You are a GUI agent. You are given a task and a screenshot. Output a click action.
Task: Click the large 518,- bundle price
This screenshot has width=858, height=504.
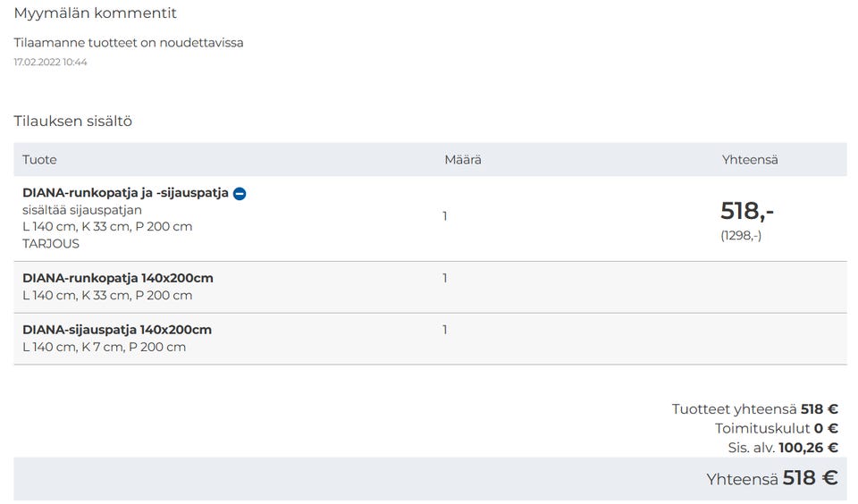[747, 211]
